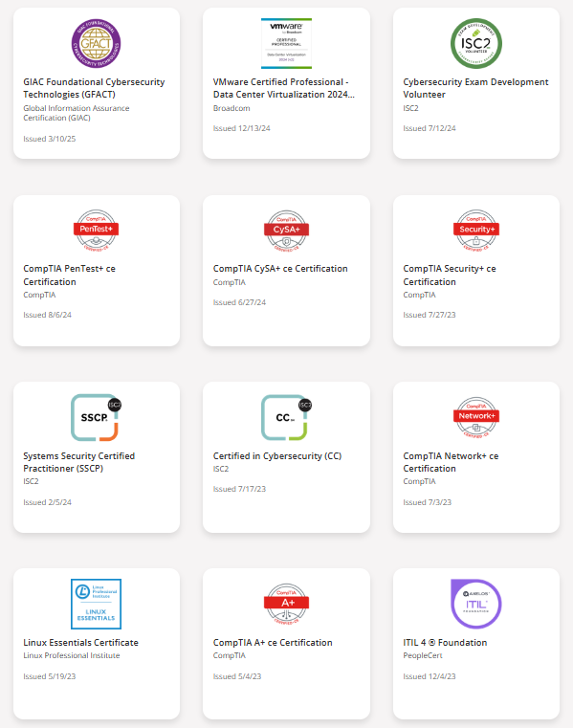Open Systems Security Certified Practitioner title

pos(79,462)
